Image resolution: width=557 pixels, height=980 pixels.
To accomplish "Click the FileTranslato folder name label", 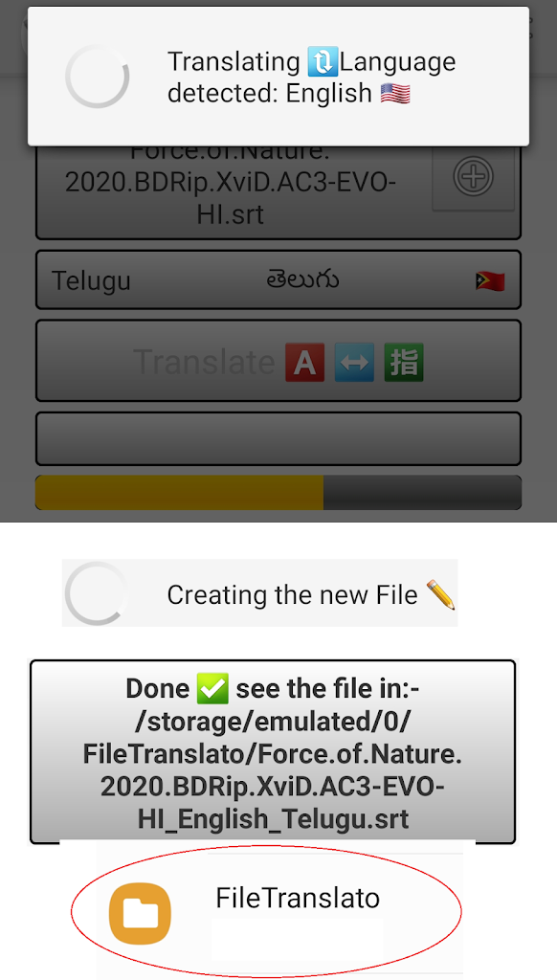I will click(x=298, y=898).
